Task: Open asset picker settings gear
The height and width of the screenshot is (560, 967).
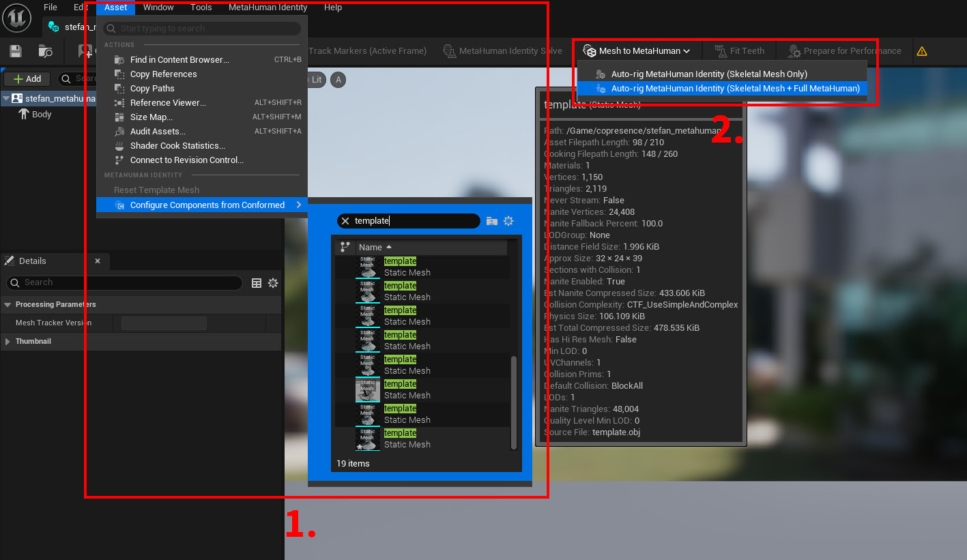Action: click(508, 221)
